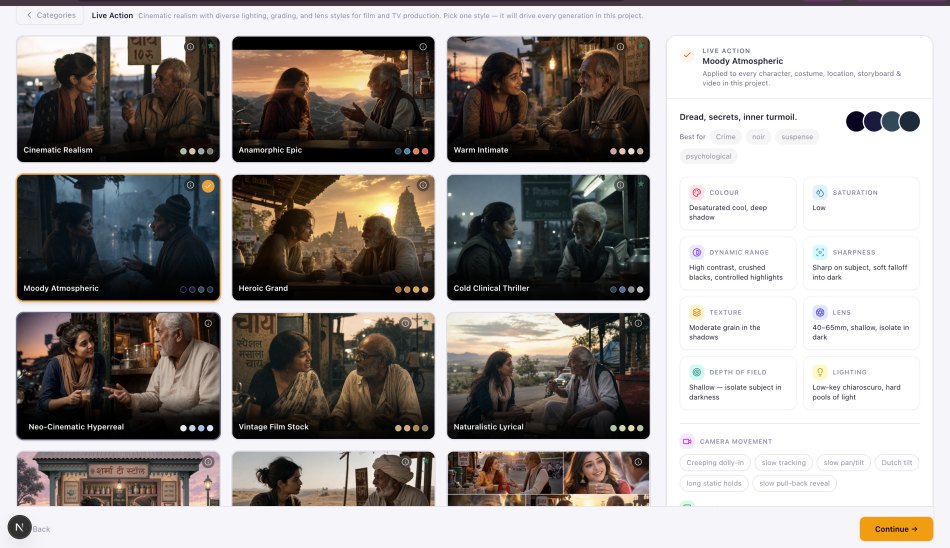Click the checkmark icon beside Live Action header
Viewport: 950px width, 548px height.
coord(687,55)
